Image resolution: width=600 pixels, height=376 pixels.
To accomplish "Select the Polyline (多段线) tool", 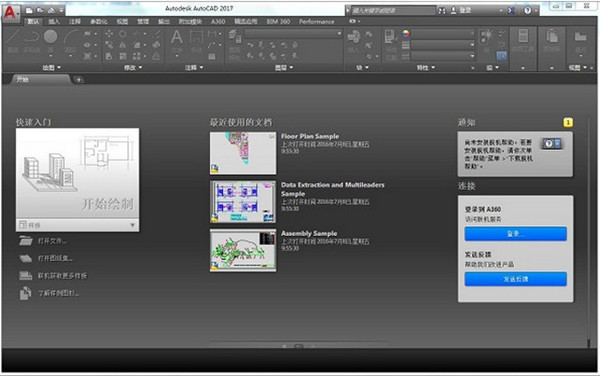I will coord(31,41).
